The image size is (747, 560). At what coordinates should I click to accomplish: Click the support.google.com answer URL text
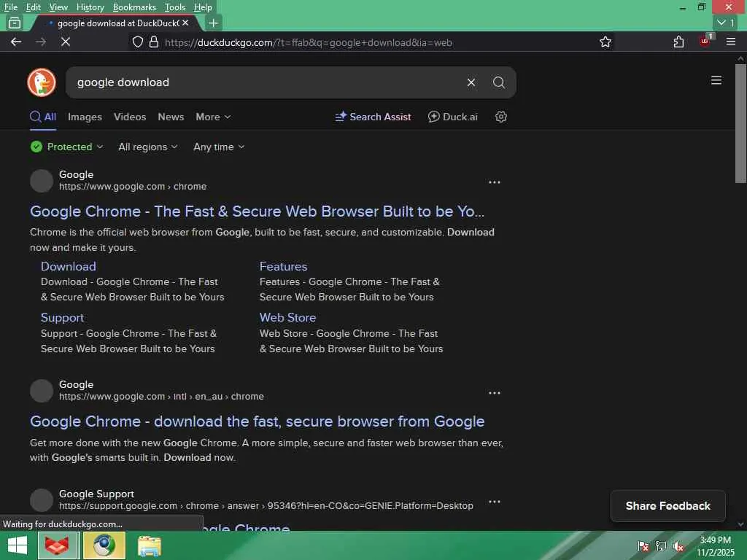tap(266, 506)
